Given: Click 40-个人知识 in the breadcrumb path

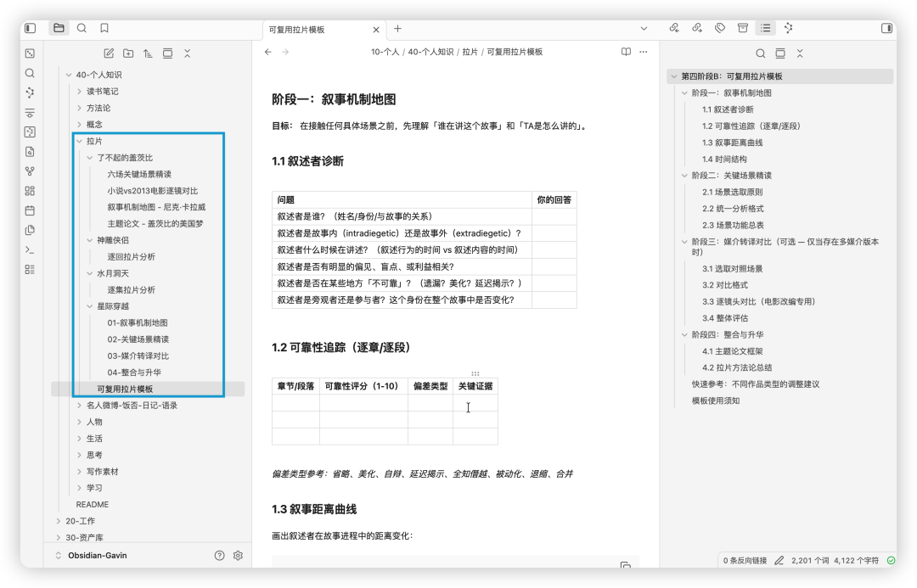Looking at the screenshot, I should pos(430,52).
